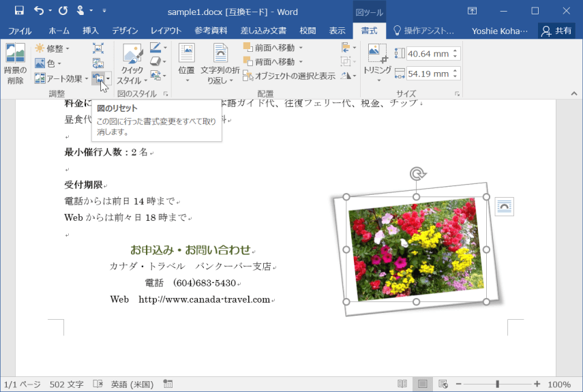This screenshot has width=583, height=392.
Task: Click 背面へ移動 send backward
Action: (x=269, y=61)
